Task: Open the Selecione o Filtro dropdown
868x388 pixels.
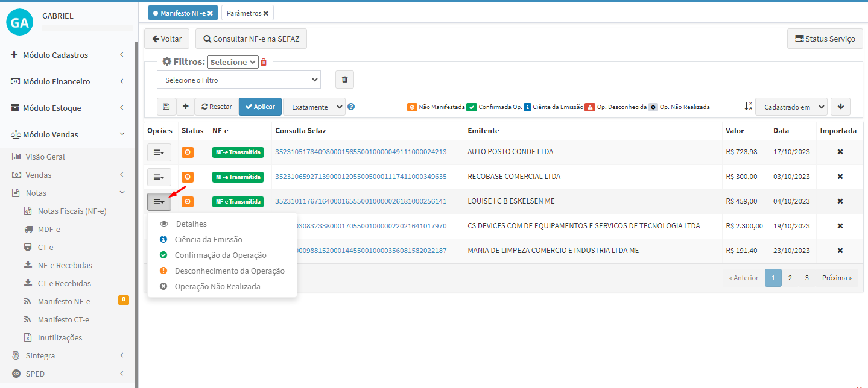Action: click(239, 80)
